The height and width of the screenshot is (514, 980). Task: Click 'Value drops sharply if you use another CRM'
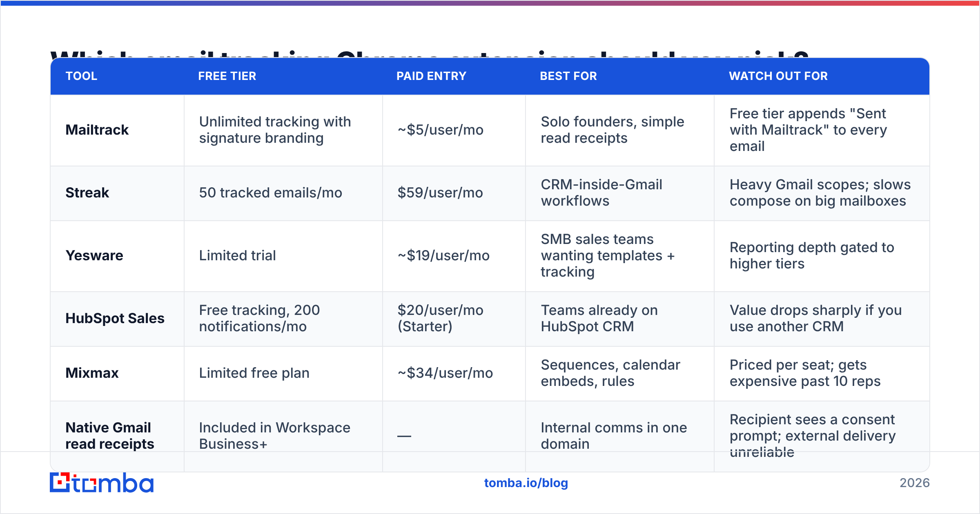pyautogui.click(x=816, y=318)
